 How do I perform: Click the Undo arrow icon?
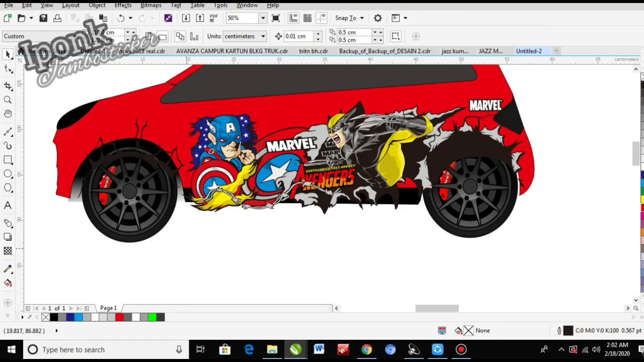pyautogui.click(x=121, y=18)
